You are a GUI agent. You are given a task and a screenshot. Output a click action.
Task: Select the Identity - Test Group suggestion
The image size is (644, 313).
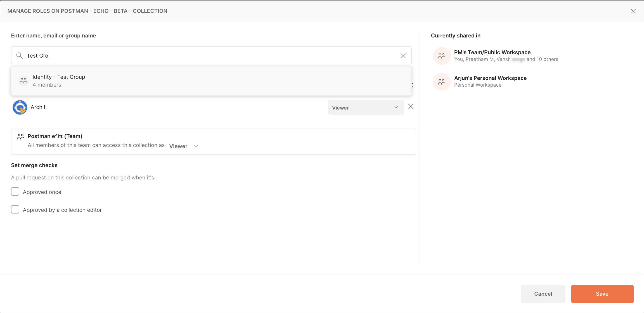(211, 81)
